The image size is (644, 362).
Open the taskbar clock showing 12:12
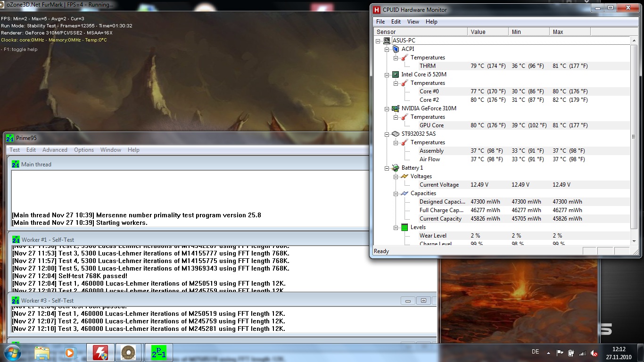click(x=619, y=353)
